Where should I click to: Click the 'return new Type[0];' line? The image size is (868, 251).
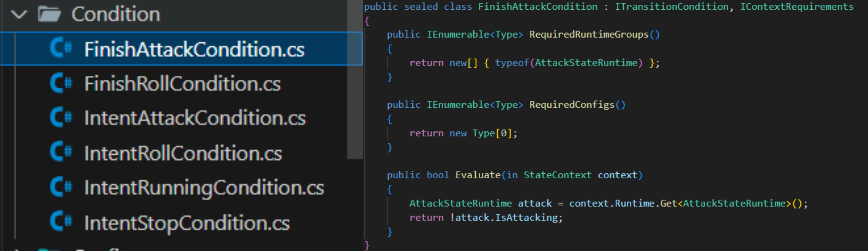click(463, 133)
